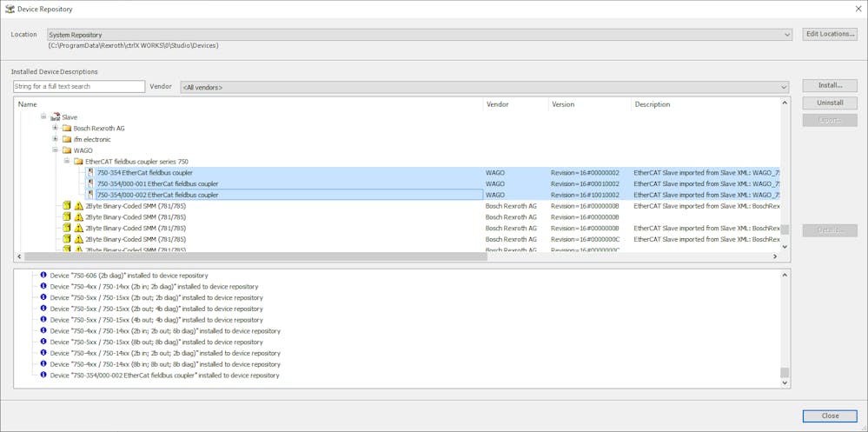Click the Uninstall button
The height and width of the screenshot is (432, 868).
coord(830,103)
